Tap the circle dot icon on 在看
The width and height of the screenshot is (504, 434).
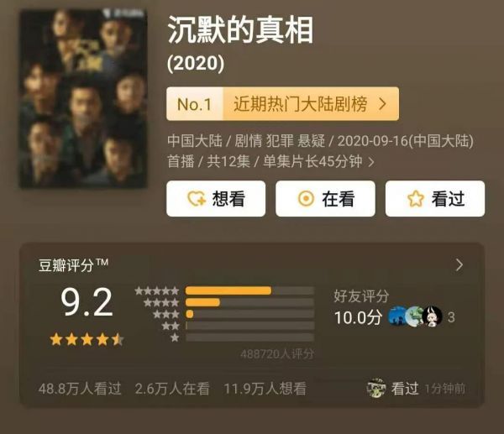(x=306, y=198)
